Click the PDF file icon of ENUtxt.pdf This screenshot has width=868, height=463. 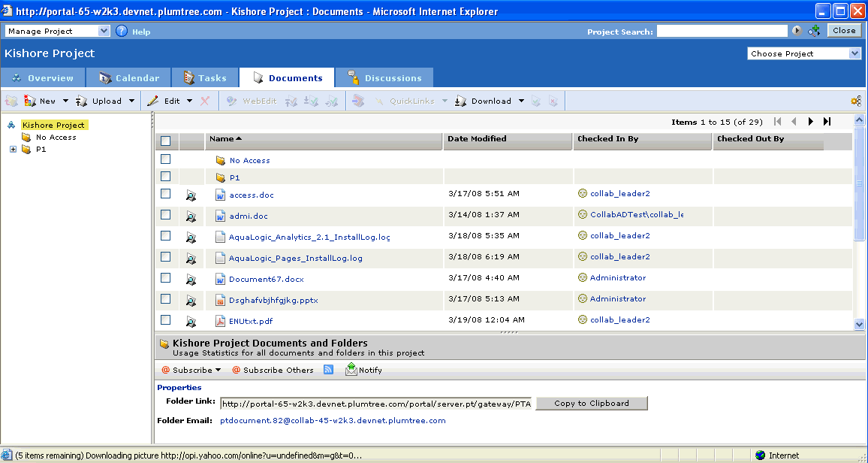220,321
